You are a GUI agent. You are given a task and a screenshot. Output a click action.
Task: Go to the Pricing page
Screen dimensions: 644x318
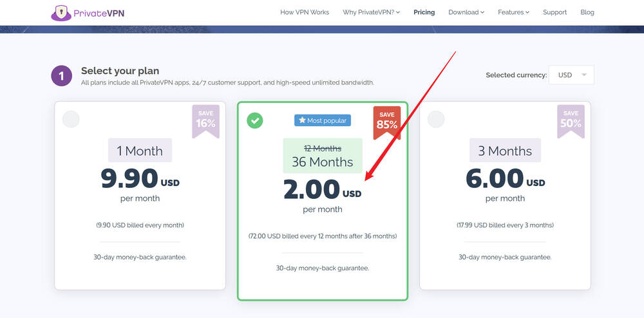click(x=424, y=12)
